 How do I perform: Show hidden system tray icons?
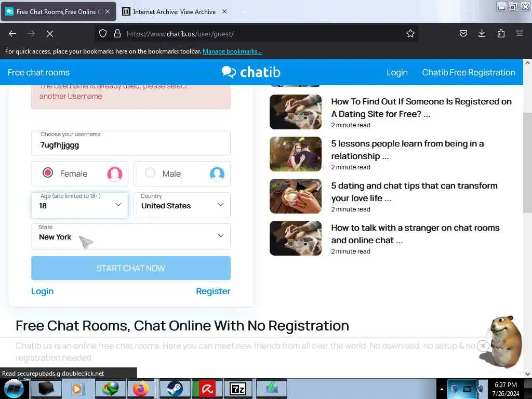tap(442, 389)
